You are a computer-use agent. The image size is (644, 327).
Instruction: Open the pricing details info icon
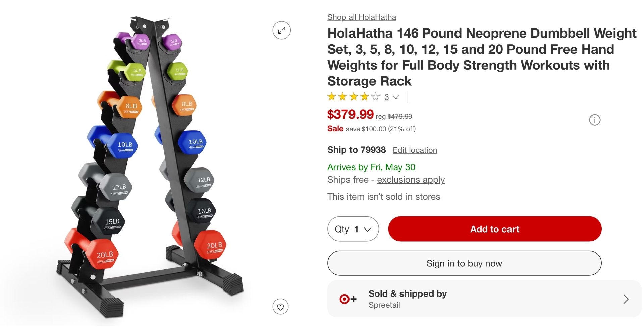click(595, 120)
